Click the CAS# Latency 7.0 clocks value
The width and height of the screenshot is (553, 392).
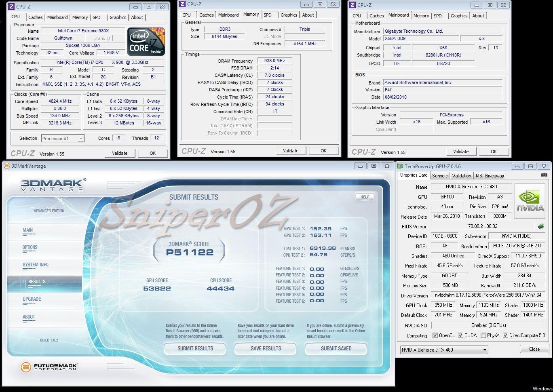click(274, 75)
